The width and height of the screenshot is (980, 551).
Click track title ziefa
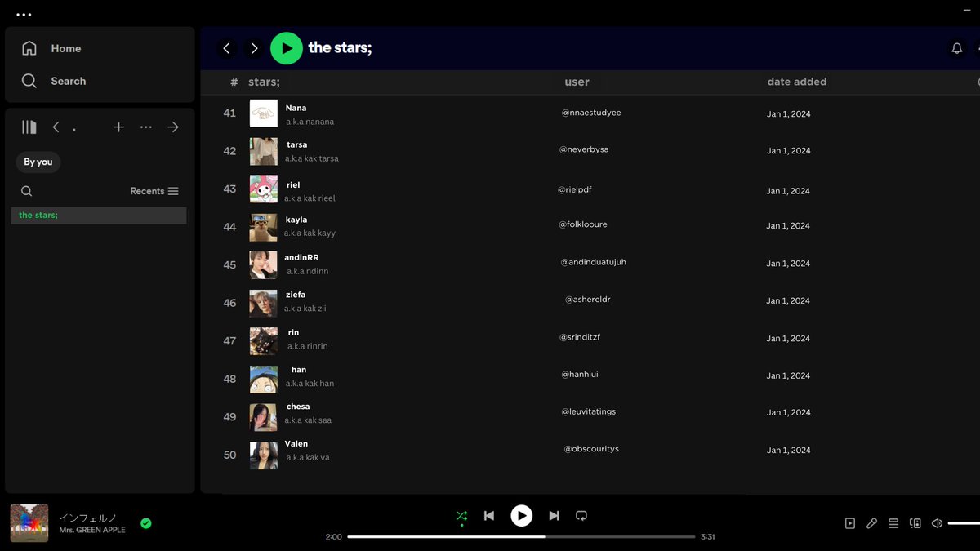point(296,295)
